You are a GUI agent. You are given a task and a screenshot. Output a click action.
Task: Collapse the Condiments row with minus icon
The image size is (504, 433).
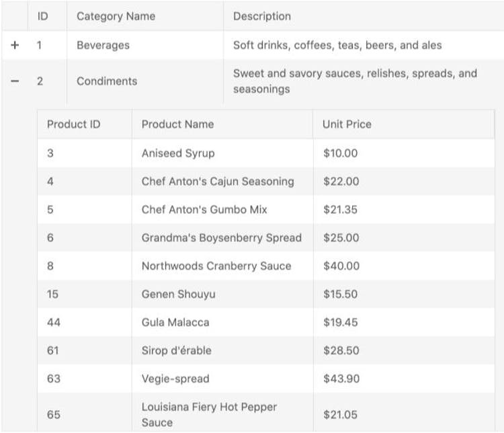coord(15,81)
